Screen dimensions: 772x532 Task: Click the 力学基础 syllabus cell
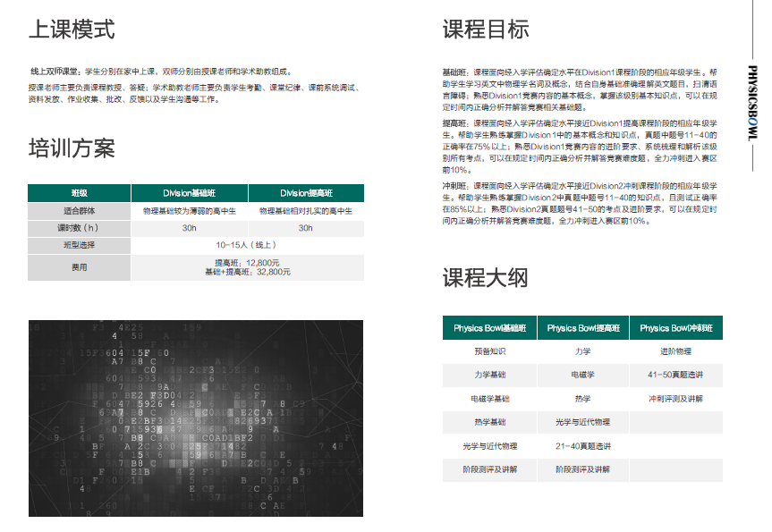[490, 375]
